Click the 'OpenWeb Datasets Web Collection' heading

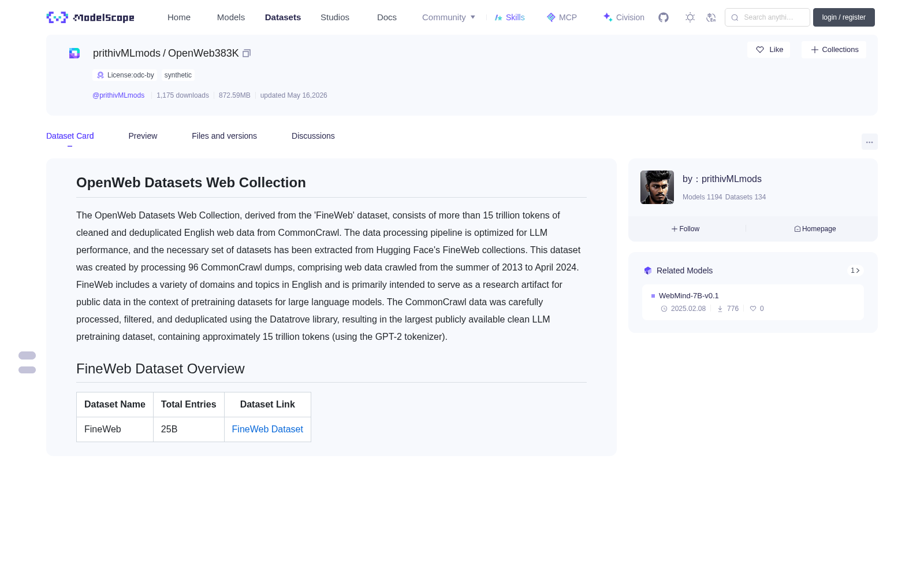coord(191,183)
